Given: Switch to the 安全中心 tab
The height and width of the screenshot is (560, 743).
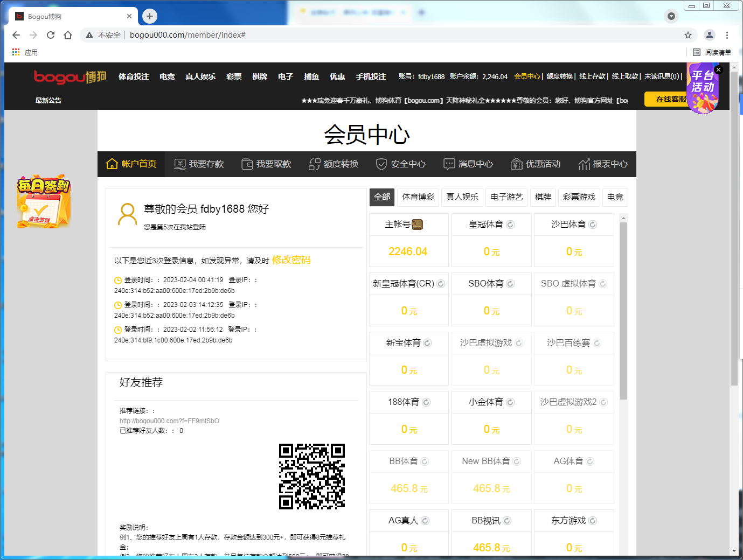Looking at the screenshot, I should [x=401, y=164].
